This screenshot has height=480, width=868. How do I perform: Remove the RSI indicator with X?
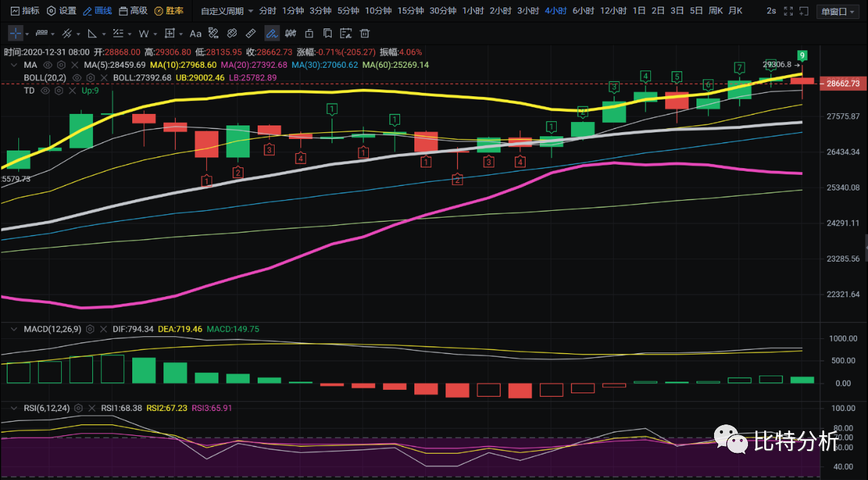(x=92, y=408)
